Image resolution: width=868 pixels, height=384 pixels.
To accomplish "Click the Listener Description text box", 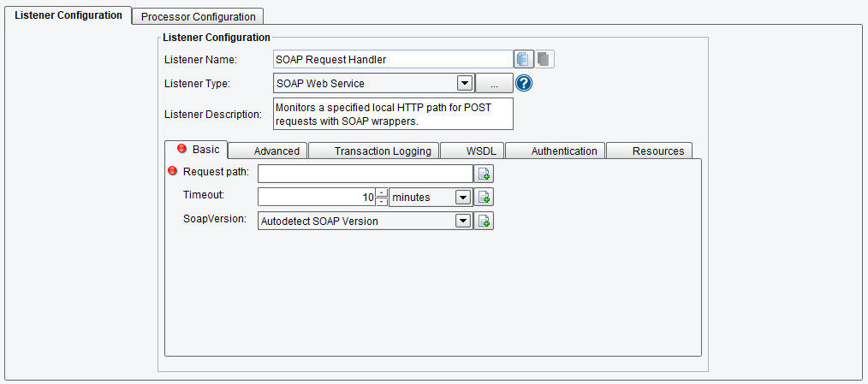I will tap(393, 114).
